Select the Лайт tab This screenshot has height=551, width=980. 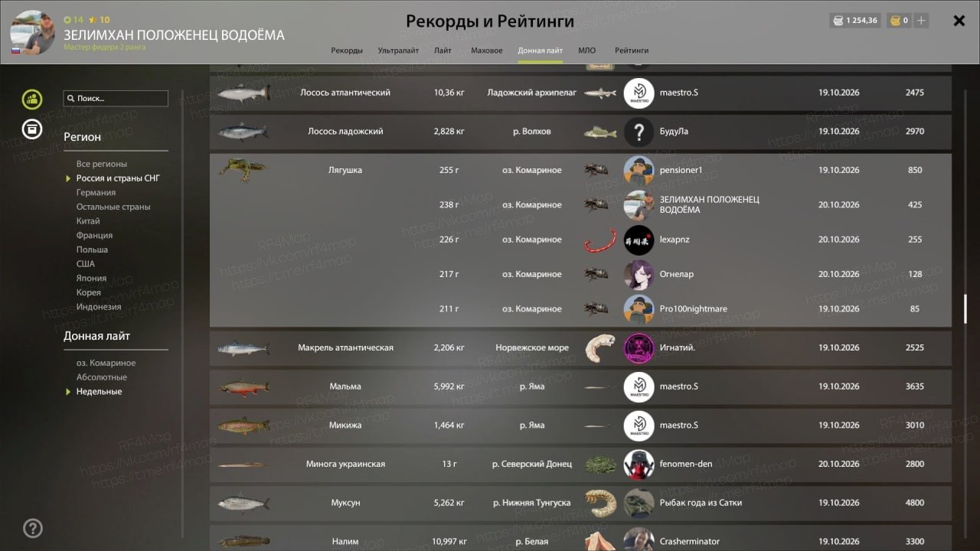(x=443, y=51)
